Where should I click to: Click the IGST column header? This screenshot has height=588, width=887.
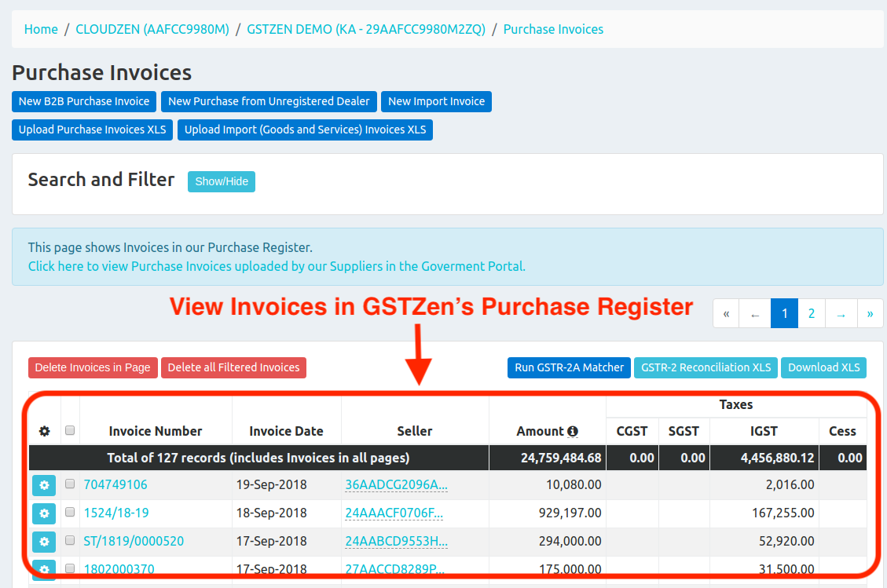(764, 432)
